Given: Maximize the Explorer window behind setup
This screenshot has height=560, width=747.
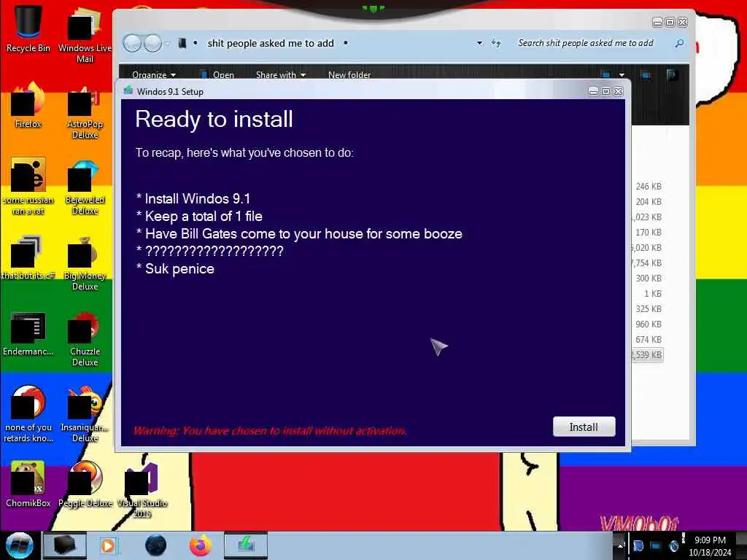Looking at the screenshot, I should click(x=670, y=23).
